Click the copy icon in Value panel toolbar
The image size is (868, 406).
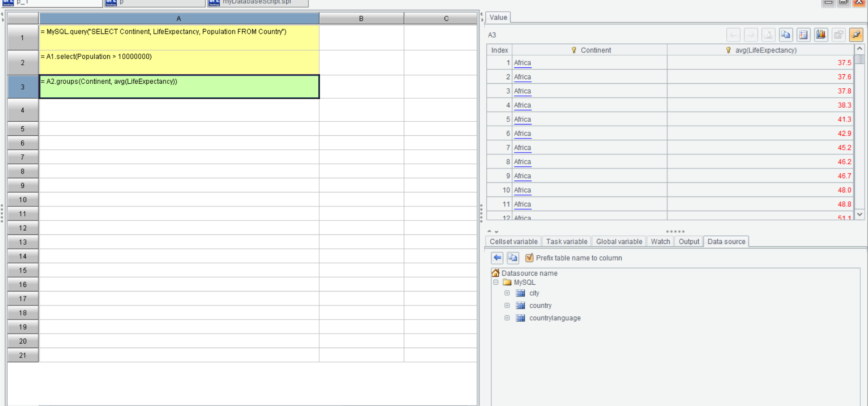point(786,35)
